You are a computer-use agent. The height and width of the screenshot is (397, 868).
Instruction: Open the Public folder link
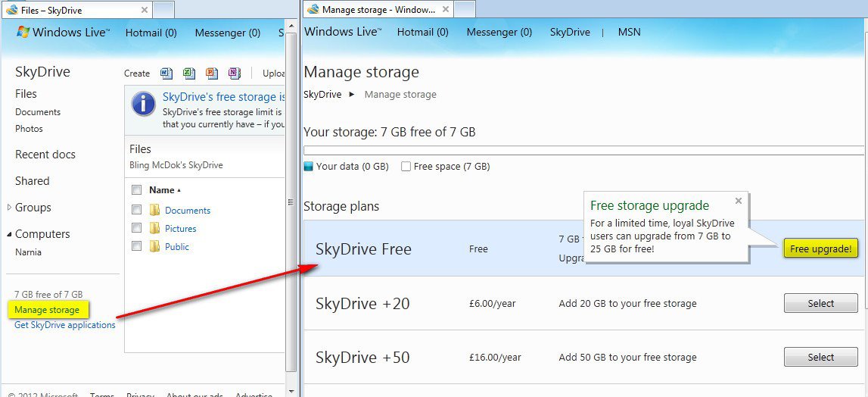click(x=176, y=247)
